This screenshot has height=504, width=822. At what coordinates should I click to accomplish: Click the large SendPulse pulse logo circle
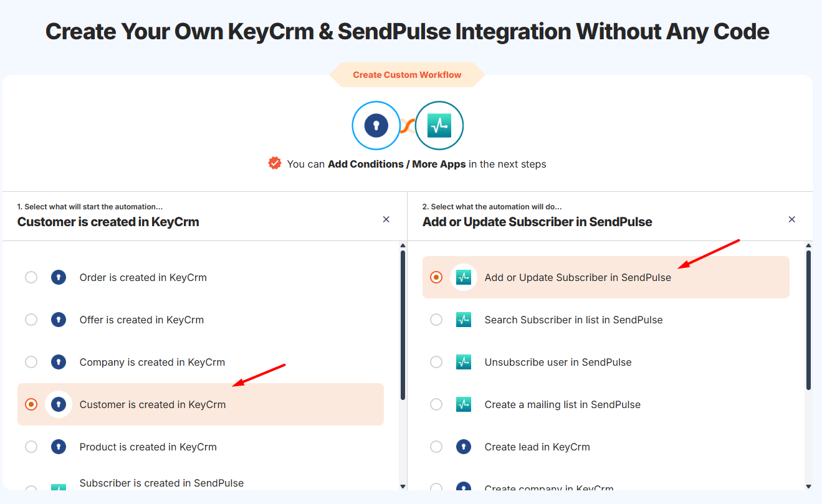pyautogui.click(x=439, y=126)
